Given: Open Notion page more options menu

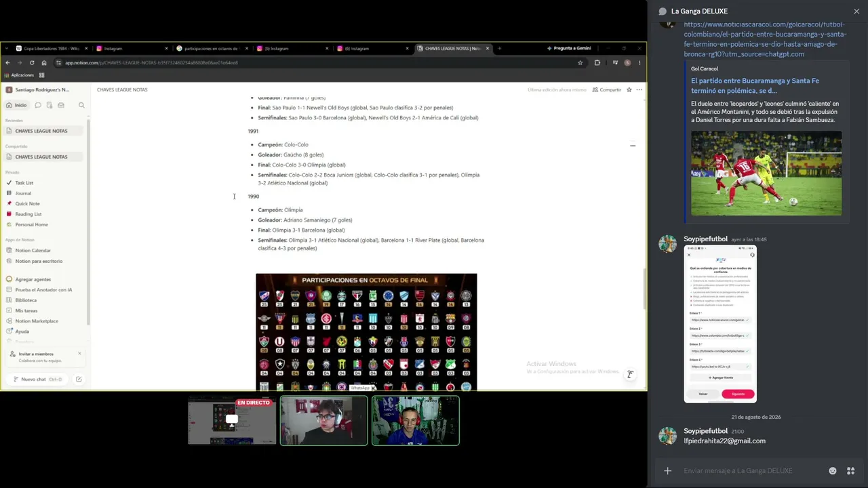Looking at the screenshot, I should click(x=639, y=89).
